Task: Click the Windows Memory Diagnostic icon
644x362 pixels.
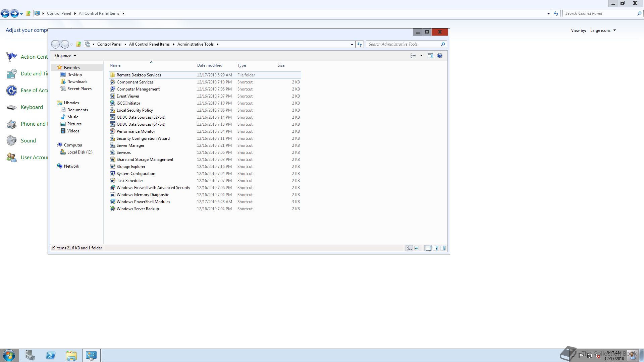Action: point(113,195)
